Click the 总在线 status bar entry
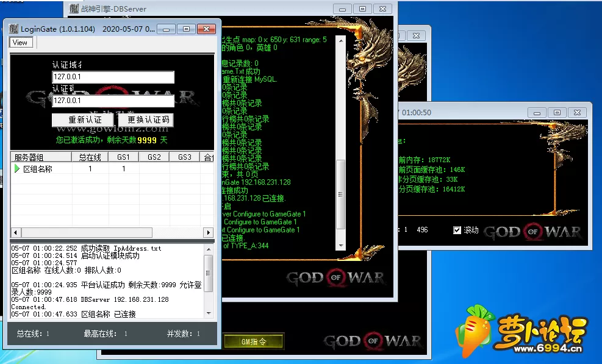 tap(33, 334)
